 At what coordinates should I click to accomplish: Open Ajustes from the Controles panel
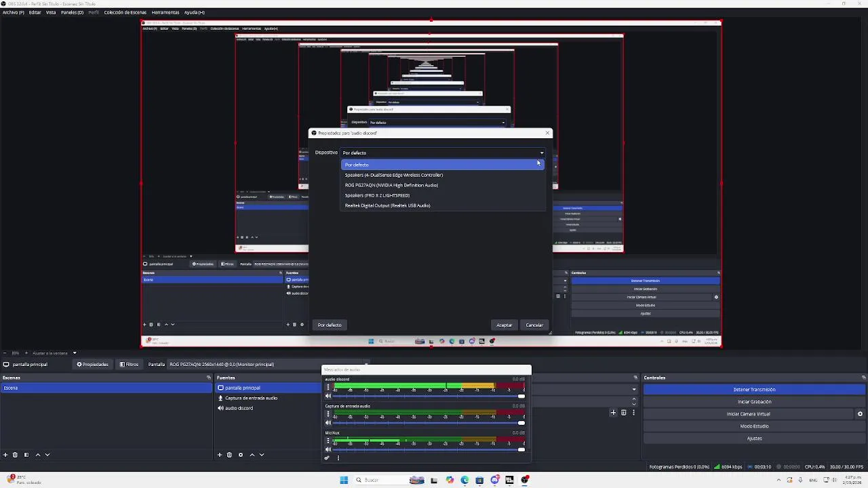[754, 439]
